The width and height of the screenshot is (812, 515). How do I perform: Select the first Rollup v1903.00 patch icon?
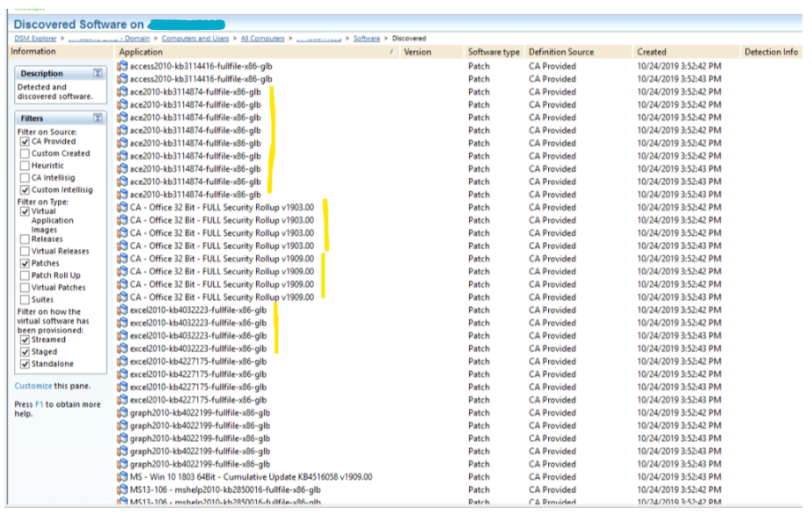[x=123, y=208]
